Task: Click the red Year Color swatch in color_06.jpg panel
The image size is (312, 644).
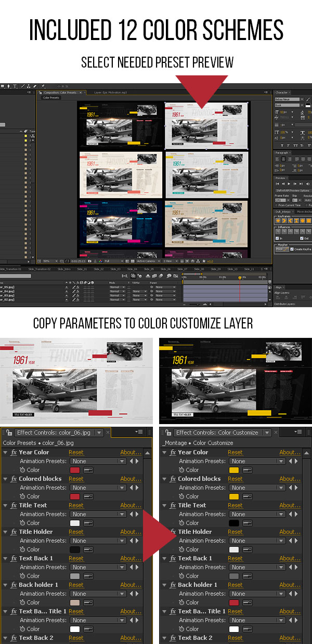Action: pos(75,470)
